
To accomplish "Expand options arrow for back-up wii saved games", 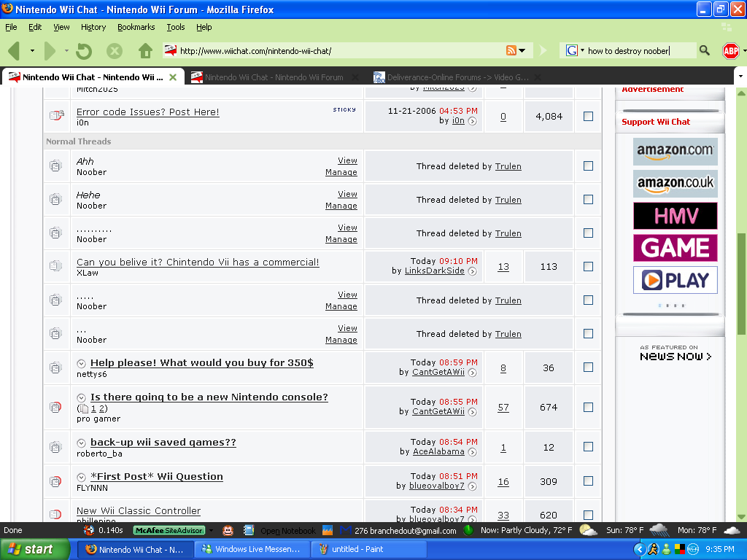I will (x=82, y=443).
